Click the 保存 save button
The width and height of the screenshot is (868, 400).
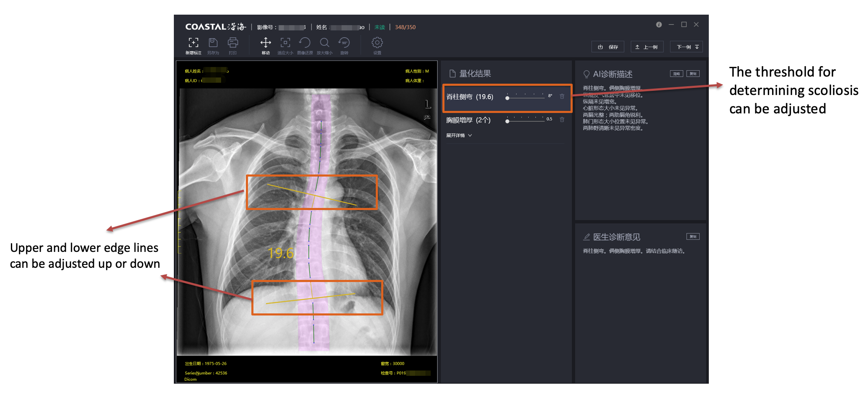608,47
